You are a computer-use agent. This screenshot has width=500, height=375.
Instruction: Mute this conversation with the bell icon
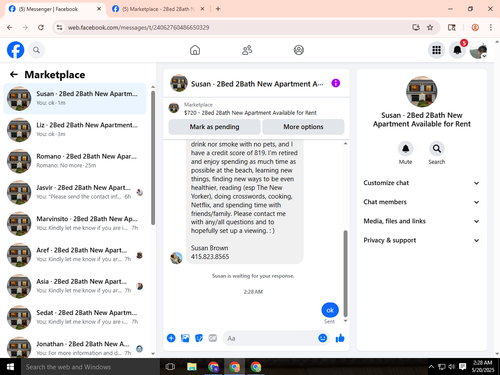(x=405, y=149)
